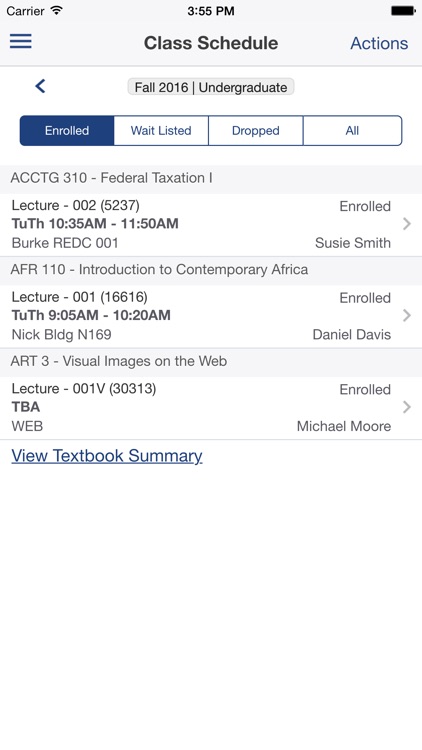422x750 pixels.
Task: Select the Lecture 001V (30313) row
Action: coord(211,408)
